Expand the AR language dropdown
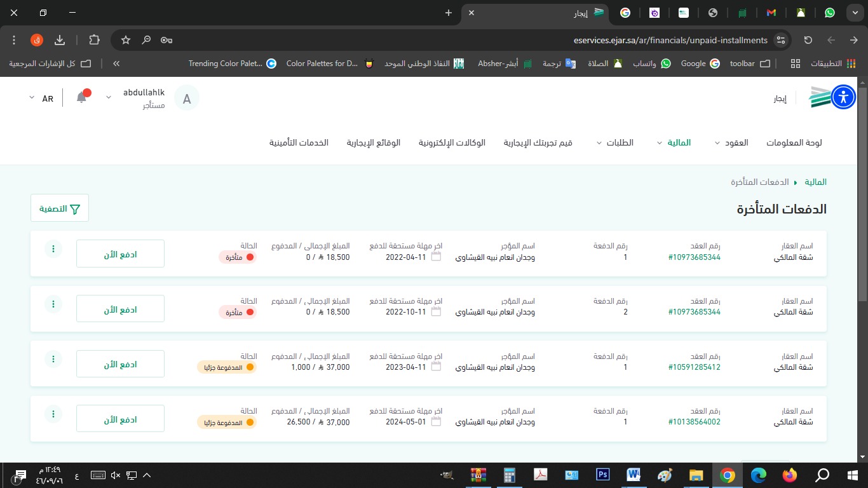This screenshot has width=868, height=488. point(41,98)
